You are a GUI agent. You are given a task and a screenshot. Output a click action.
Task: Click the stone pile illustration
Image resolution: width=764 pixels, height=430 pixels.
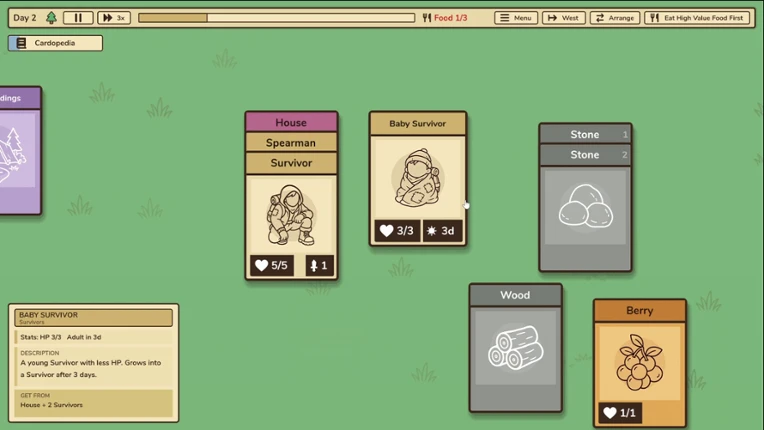point(585,206)
